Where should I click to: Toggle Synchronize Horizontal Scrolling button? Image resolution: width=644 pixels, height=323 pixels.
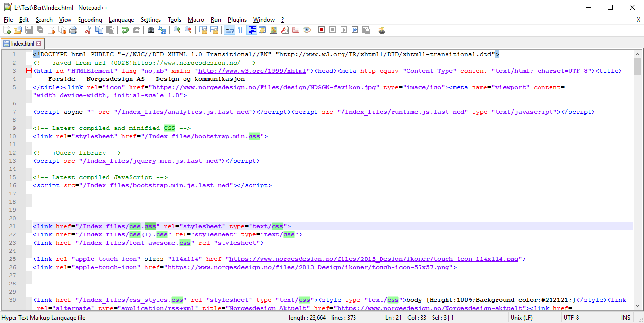[x=214, y=30]
